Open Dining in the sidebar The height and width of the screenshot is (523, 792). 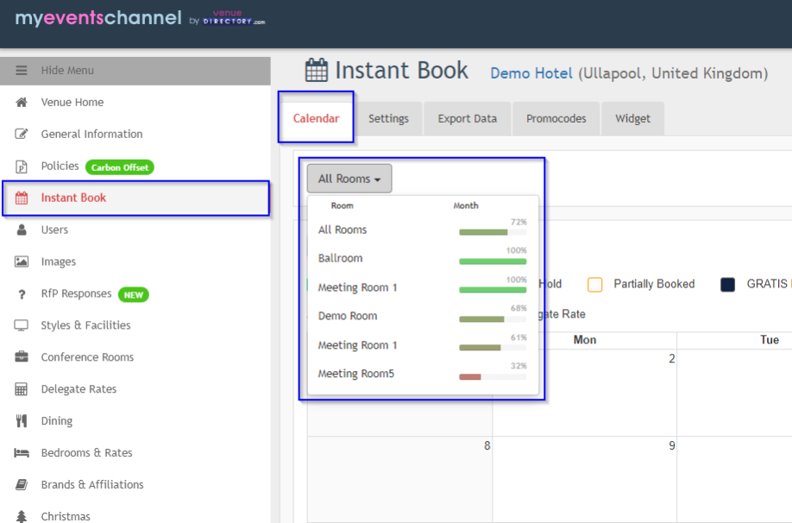point(57,421)
